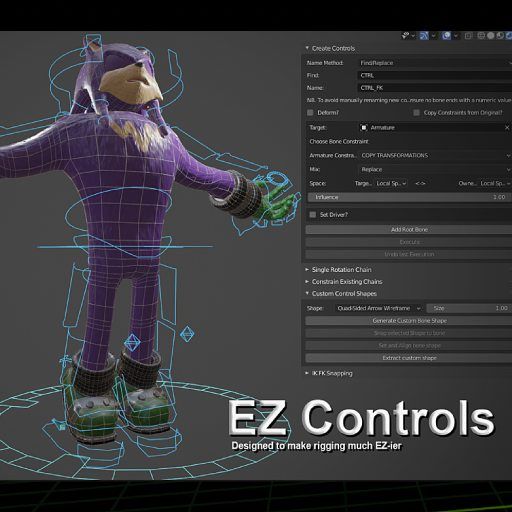Adjust the Influence slider
512x512 pixels.
[410, 197]
